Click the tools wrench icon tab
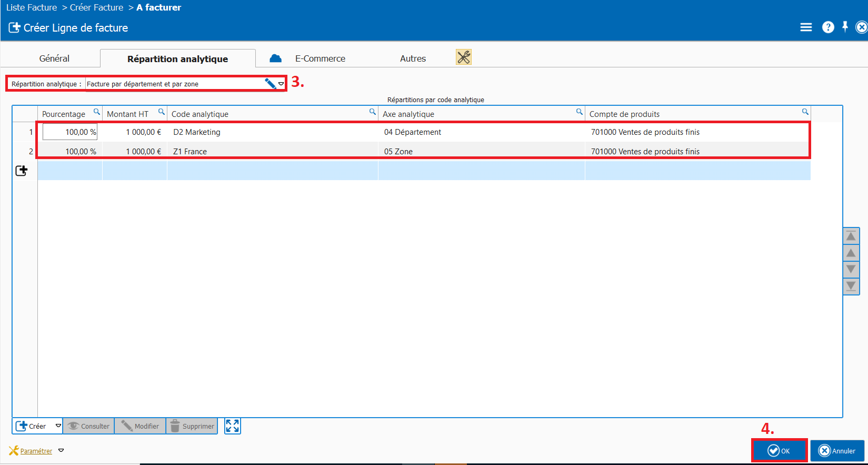This screenshot has width=868, height=465. (463, 57)
